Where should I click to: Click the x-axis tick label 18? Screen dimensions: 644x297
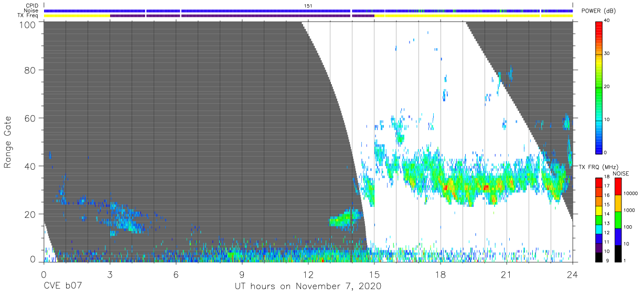coord(441,273)
